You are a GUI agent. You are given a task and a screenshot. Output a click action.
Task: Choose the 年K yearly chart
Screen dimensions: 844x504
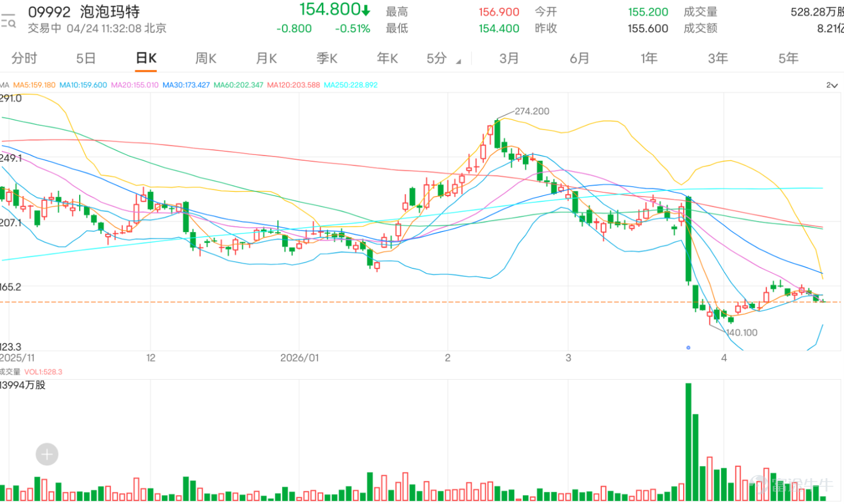click(x=387, y=58)
